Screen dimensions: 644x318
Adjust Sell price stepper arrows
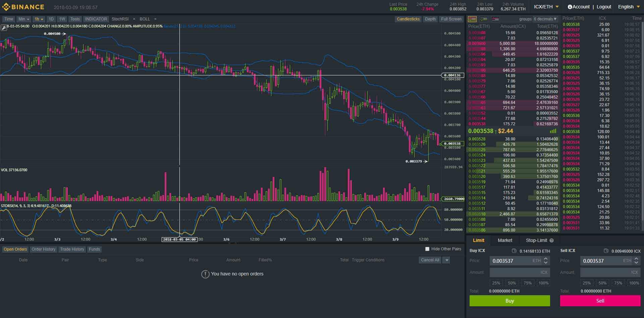(636, 260)
